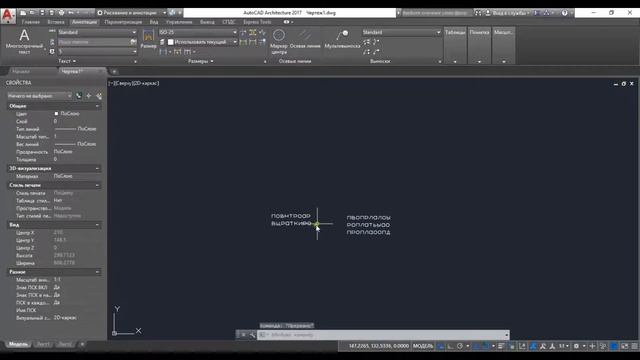This screenshot has width=640, height=360.
Task: Select the Multileader (Мультивыноска) tool
Action: point(342,39)
